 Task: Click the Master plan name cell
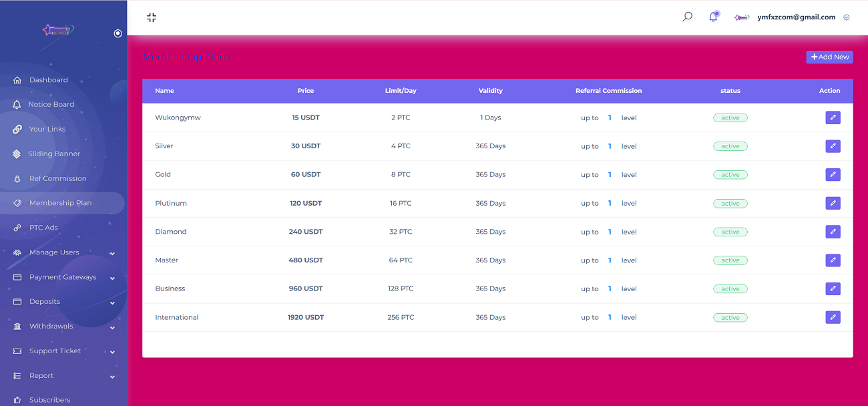pyautogui.click(x=167, y=260)
